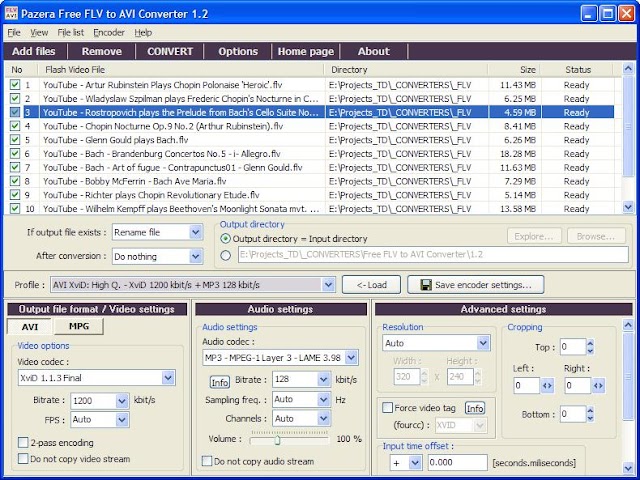Click the Info button next to Force video tag
Image resolution: width=640 pixels, height=480 pixels.
[475, 408]
